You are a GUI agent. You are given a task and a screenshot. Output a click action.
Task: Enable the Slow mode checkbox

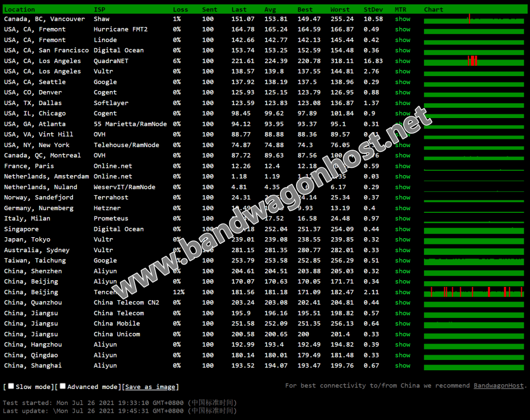click(x=11, y=386)
